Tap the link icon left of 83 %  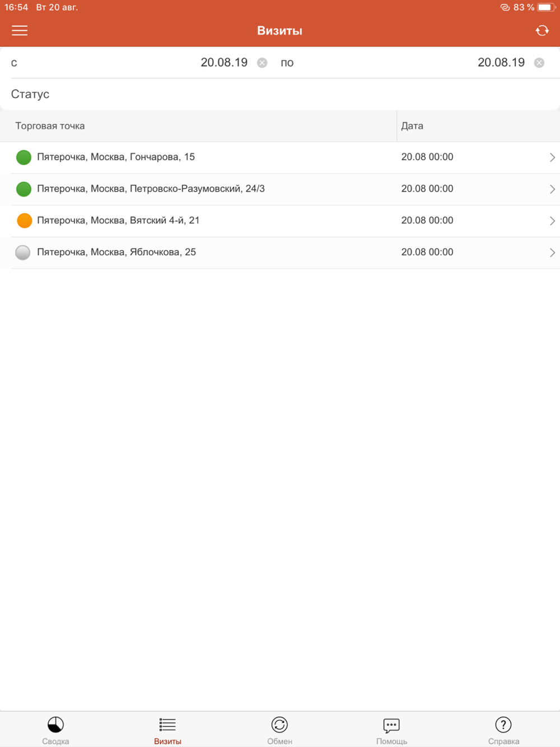[505, 7]
